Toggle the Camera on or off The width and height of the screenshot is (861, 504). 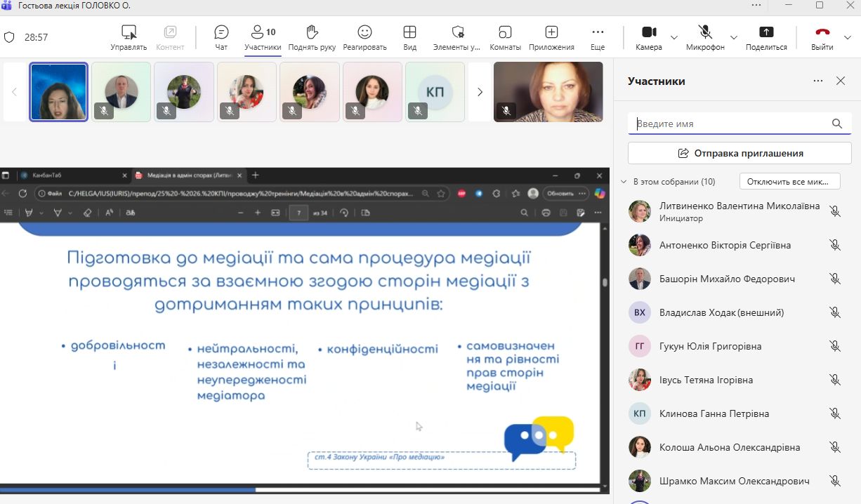(x=648, y=37)
